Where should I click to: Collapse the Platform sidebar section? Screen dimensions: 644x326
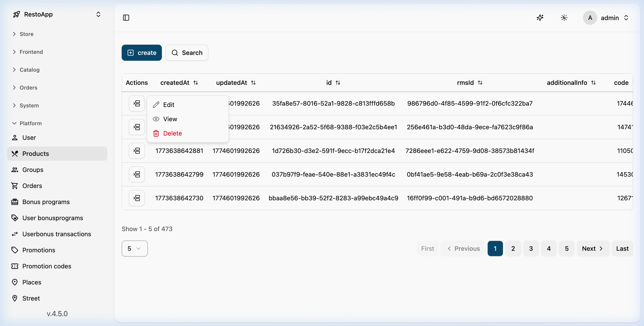coord(30,123)
